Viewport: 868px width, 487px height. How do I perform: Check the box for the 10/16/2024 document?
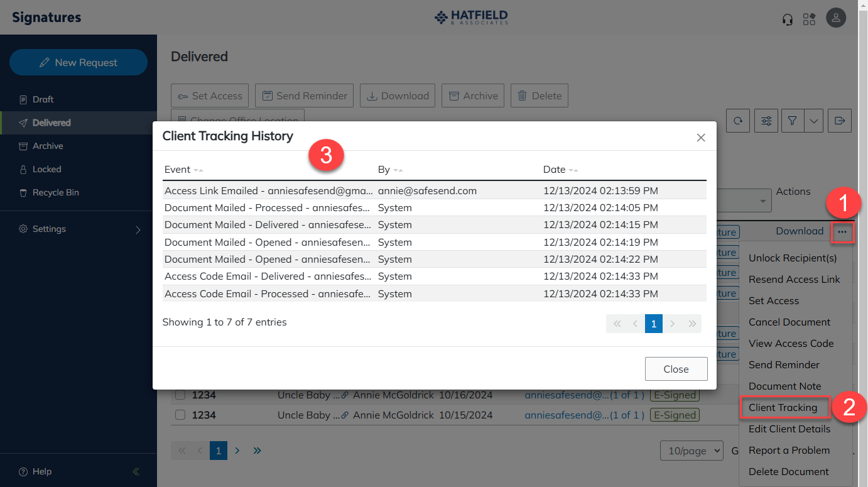[x=180, y=395]
